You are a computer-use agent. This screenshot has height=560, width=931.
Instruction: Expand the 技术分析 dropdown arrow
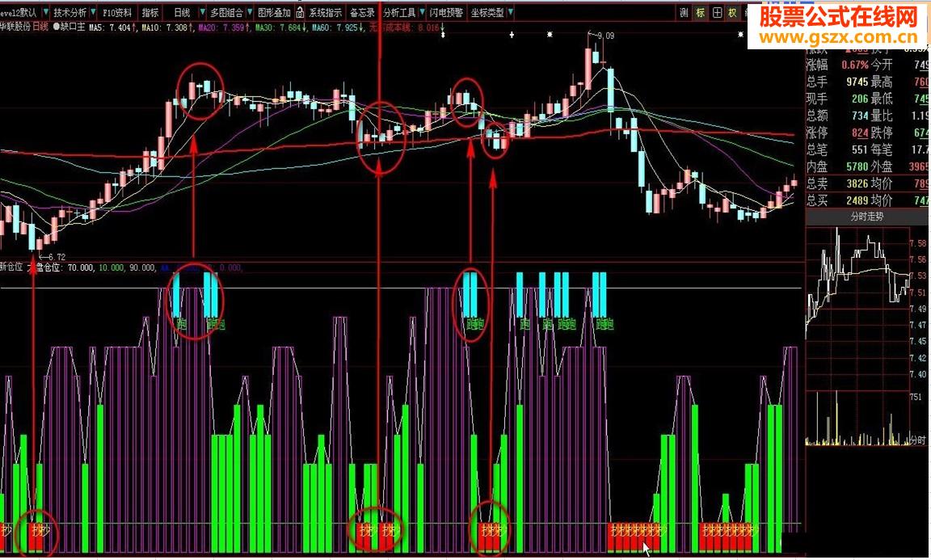pyautogui.click(x=93, y=12)
